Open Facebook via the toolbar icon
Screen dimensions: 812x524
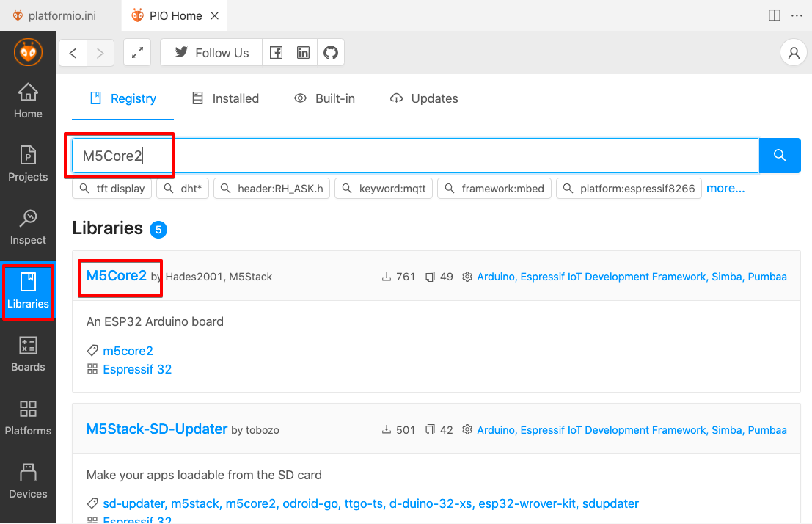276,52
